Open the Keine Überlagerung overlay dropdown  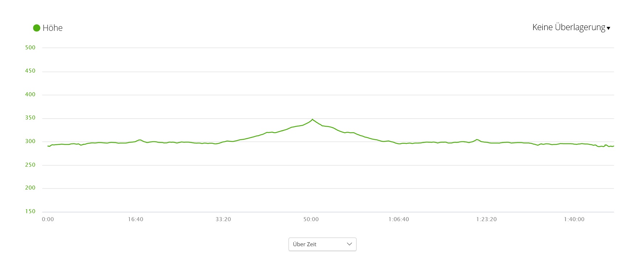569,27
